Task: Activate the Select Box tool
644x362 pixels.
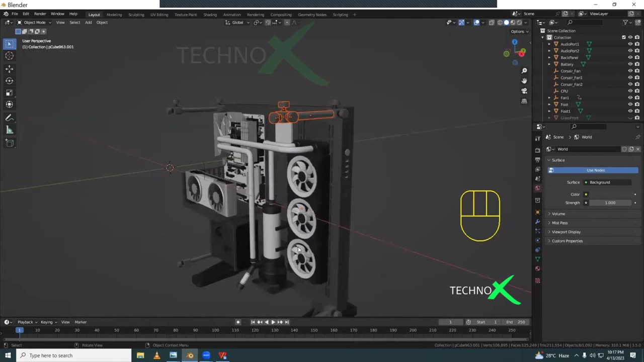Action: (x=9, y=44)
